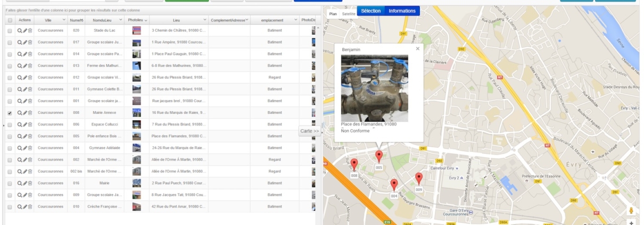This screenshot has width=644, height=225.
Task: Select the Informations tab on map
Action: tap(402, 11)
